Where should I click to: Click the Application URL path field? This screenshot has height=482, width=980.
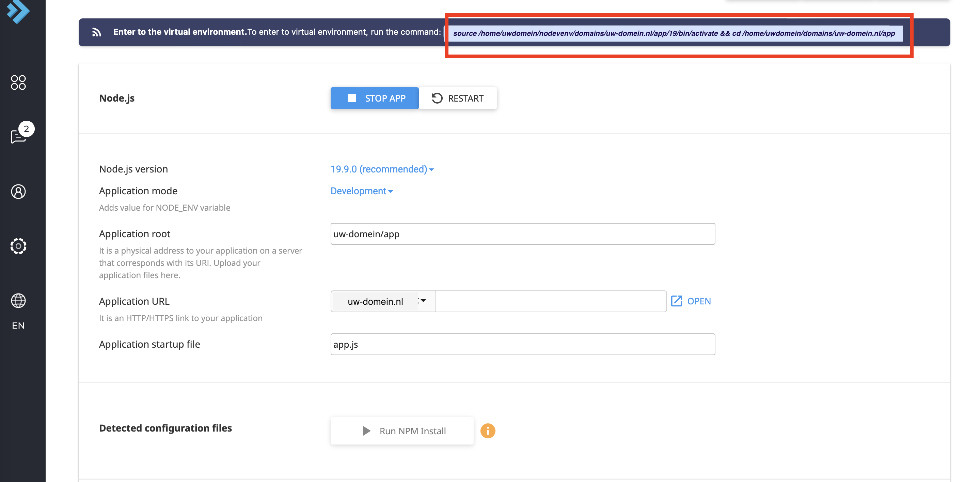click(550, 302)
